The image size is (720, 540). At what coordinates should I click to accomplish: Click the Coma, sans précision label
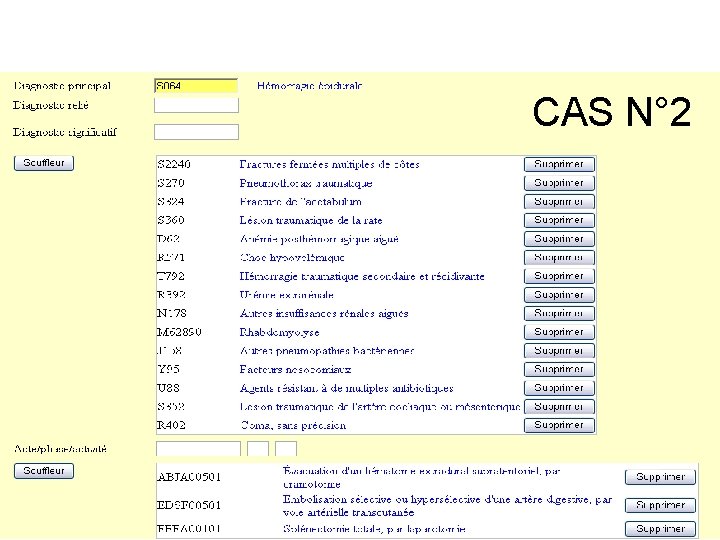(293, 426)
